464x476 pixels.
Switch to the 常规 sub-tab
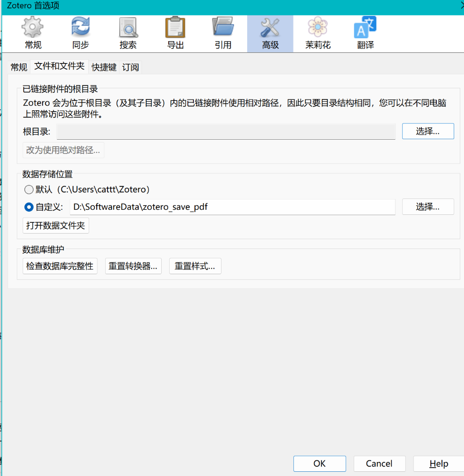pos(19,67)
